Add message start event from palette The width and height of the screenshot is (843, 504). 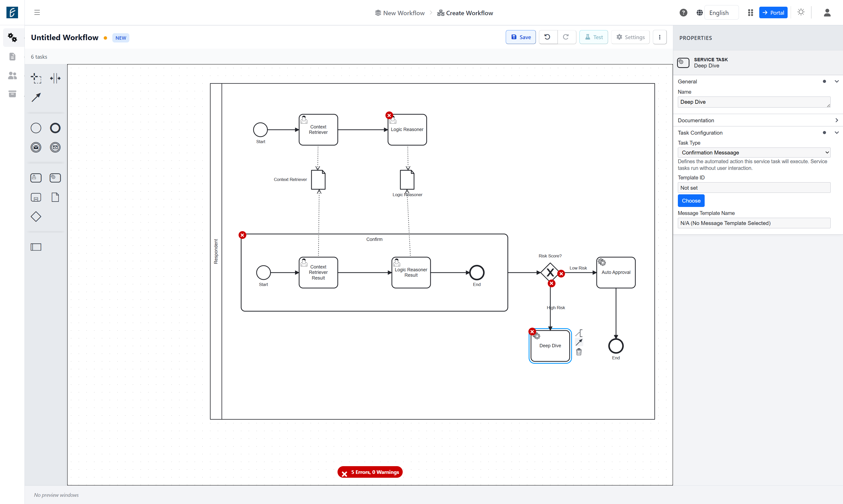pyautogui.click(x=36, y=147)
